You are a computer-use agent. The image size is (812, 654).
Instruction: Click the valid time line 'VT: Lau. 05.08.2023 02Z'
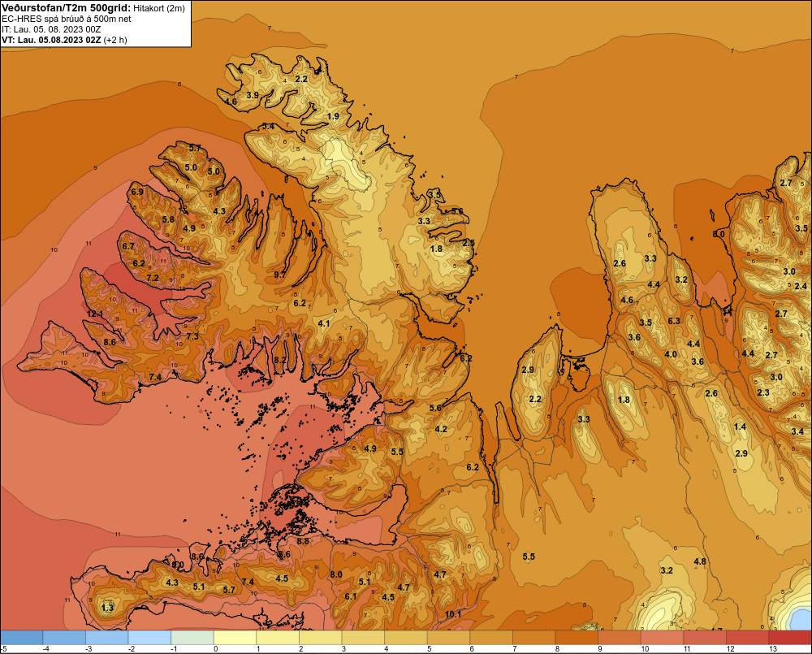click(x=51, y=40)
